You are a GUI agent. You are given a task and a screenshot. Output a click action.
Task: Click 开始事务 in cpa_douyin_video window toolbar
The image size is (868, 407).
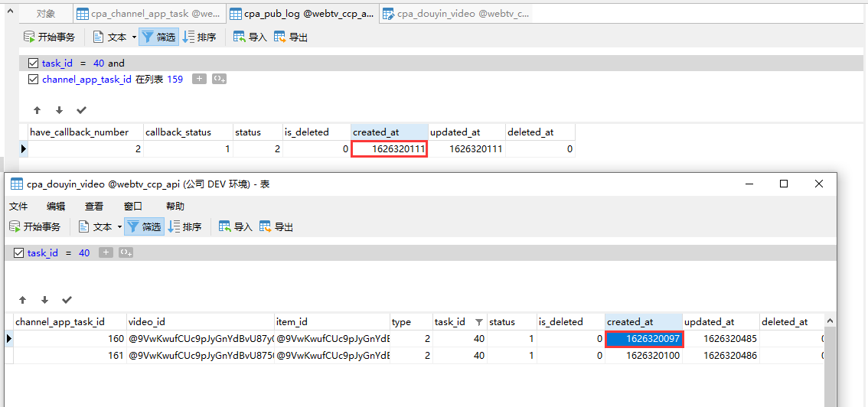[35, 226]
